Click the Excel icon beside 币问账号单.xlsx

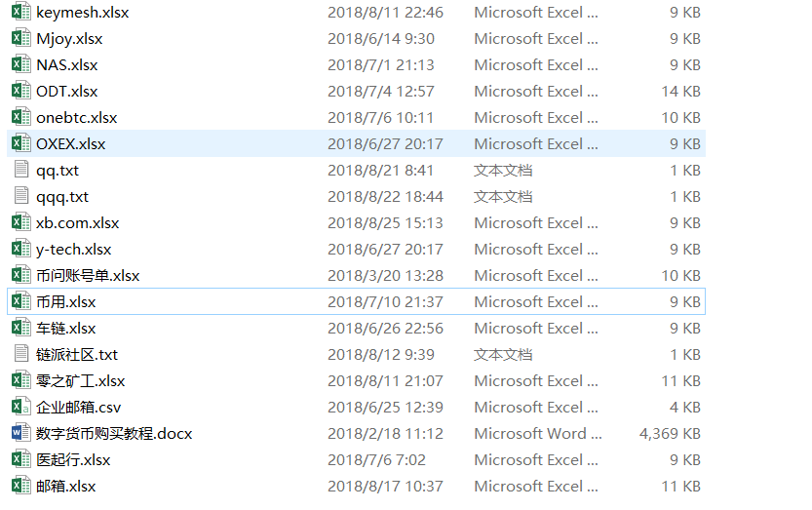[20, 275]
